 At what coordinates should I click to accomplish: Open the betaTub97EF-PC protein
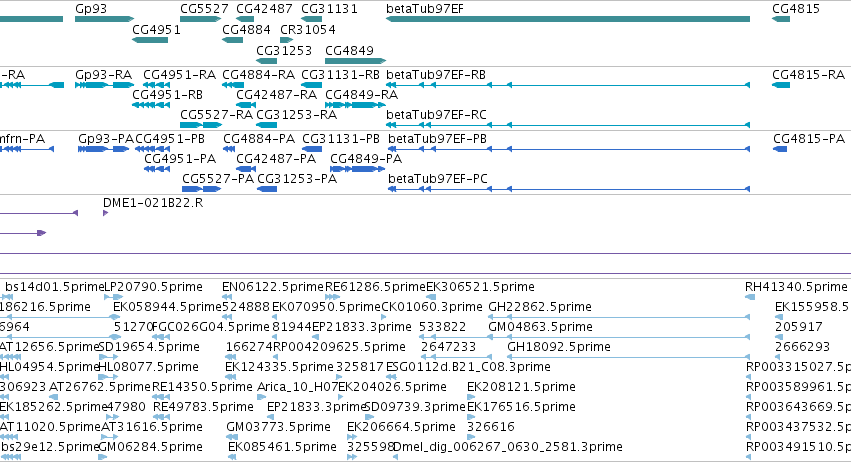pos(569,189)
